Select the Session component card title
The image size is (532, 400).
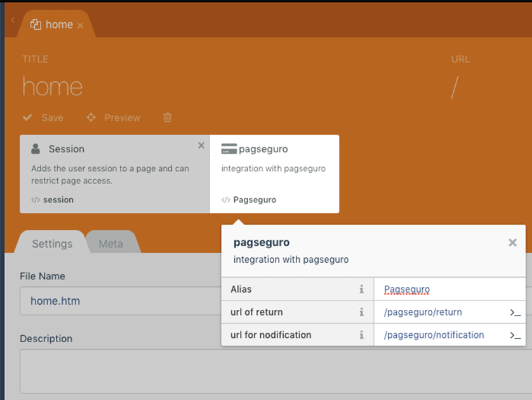click(x=67, y=149)
